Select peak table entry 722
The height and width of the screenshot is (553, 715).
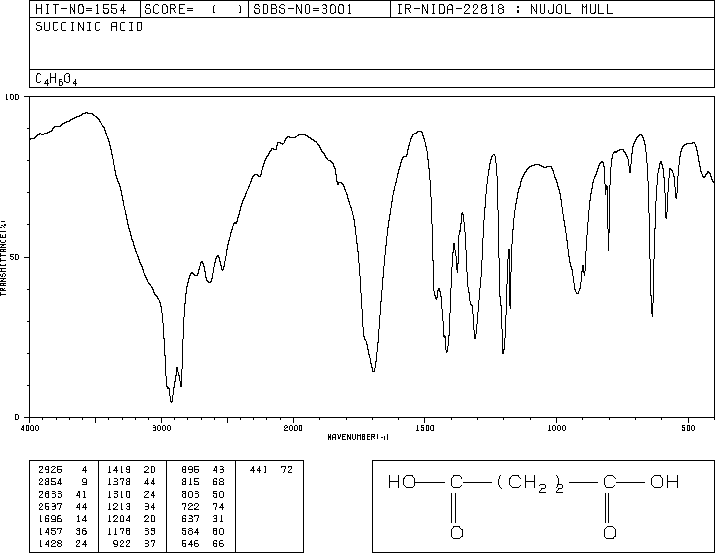191,506
